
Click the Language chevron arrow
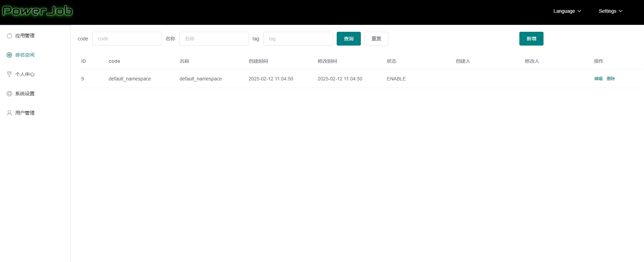click(579, 11)
